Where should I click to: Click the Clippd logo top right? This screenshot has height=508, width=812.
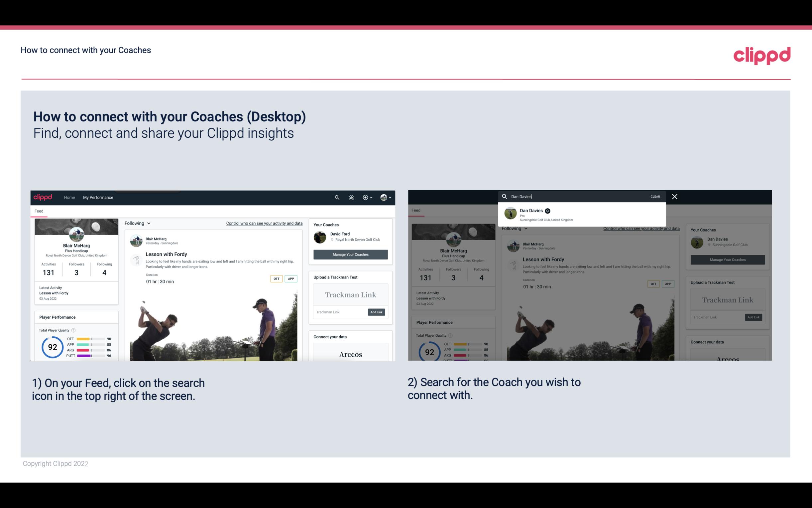coord(762,55)
